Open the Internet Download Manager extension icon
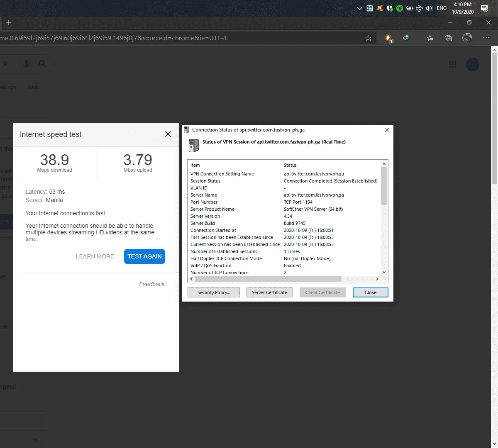 pyautogui.click(x=406, y=38)
